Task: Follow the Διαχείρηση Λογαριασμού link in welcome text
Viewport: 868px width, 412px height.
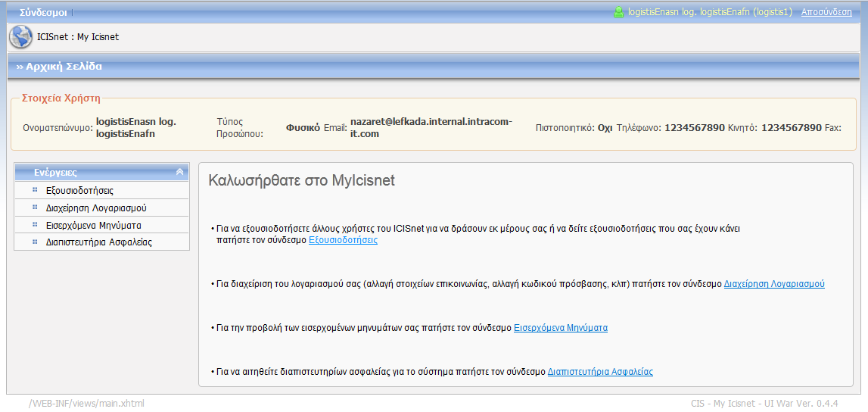Action: 774,283
